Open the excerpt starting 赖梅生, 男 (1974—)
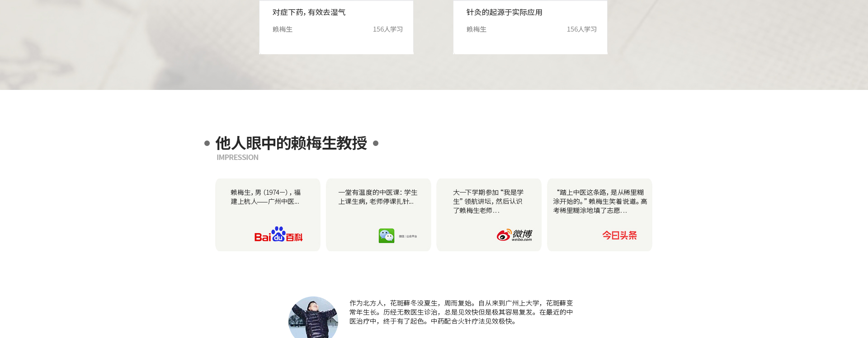 point(265,197)
